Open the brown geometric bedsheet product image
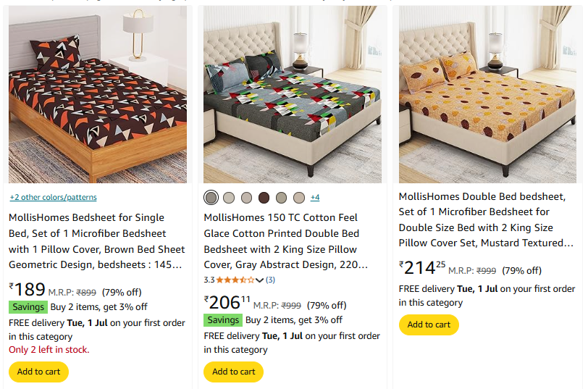588x389 pixels. click(98, 94)
